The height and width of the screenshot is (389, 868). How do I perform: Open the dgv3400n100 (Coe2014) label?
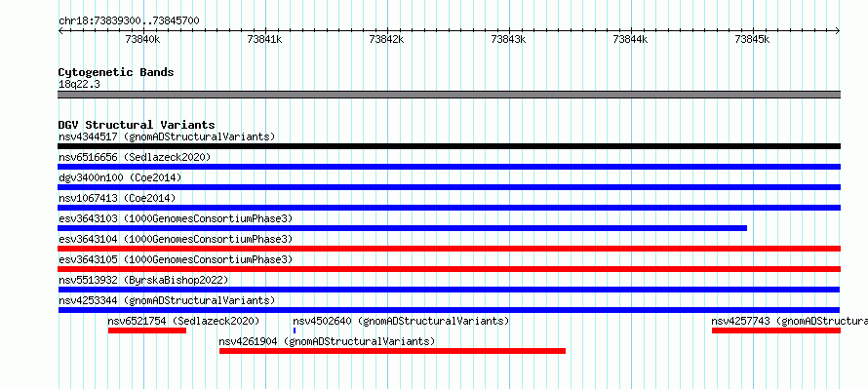tap(120, 177)
